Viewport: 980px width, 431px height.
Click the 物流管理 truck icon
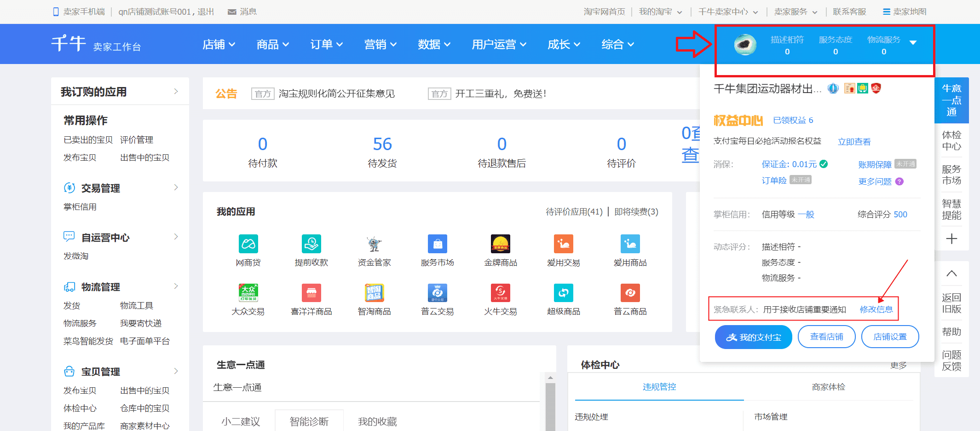[69, 287]
